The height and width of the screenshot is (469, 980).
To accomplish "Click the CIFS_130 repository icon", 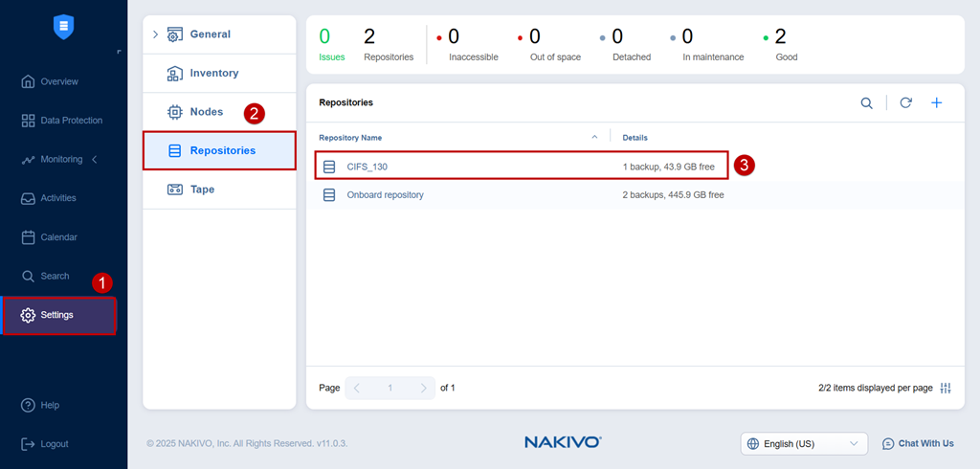I will [x=329, y=167].
